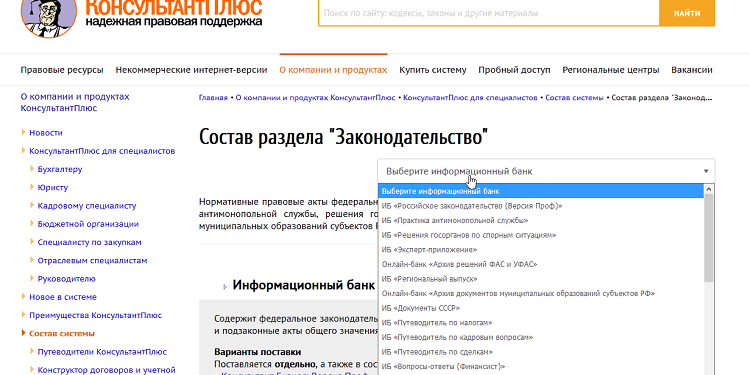Click the Варианты поставки bold text
This screenshot has height=375, width=750.
(x=257, y=352)
